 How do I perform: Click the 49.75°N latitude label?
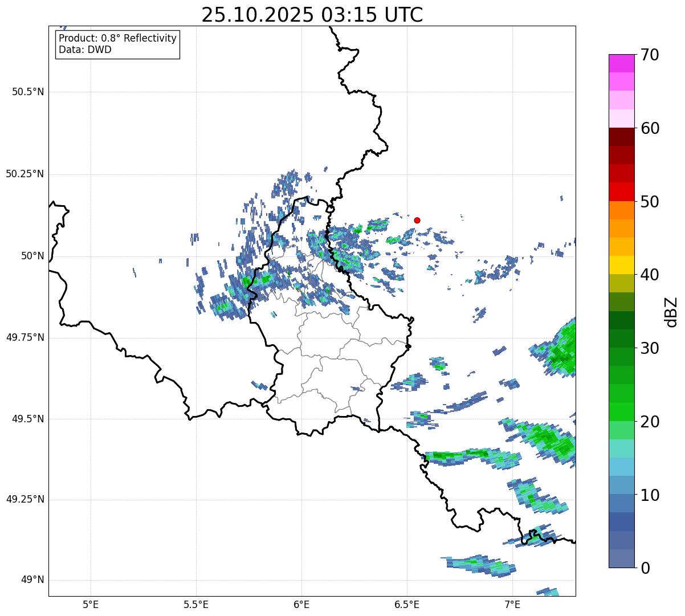coord(25,337)
